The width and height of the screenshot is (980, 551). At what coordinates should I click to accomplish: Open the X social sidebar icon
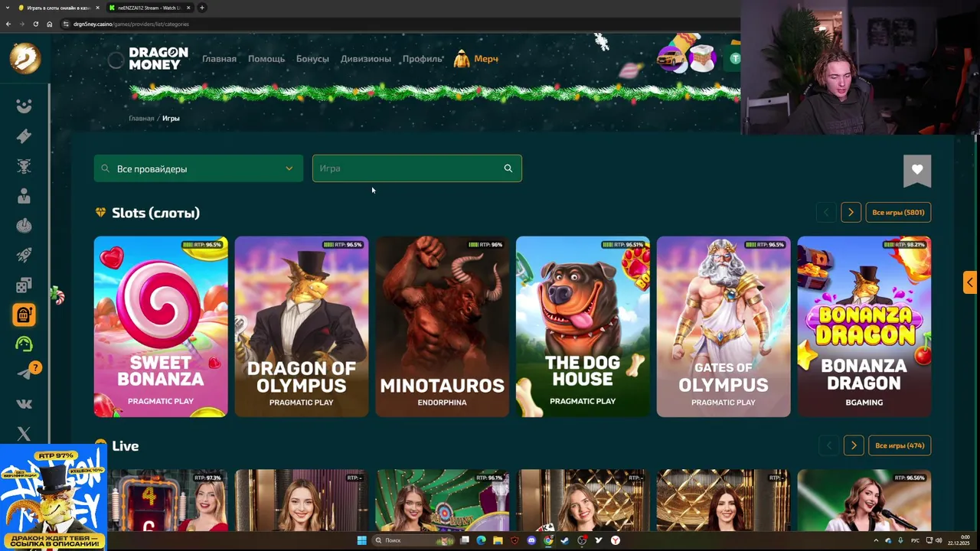[x=24, y=434]
